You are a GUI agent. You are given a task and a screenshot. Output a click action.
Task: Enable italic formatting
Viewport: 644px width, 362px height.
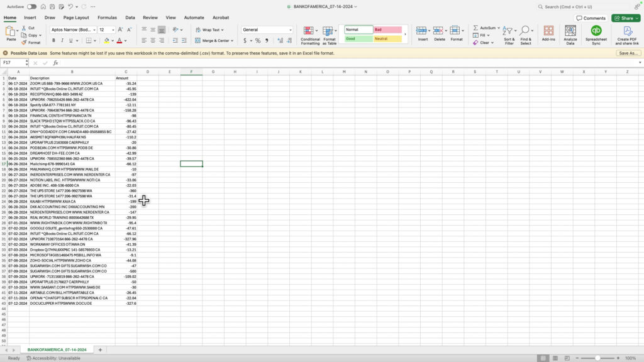62,40
